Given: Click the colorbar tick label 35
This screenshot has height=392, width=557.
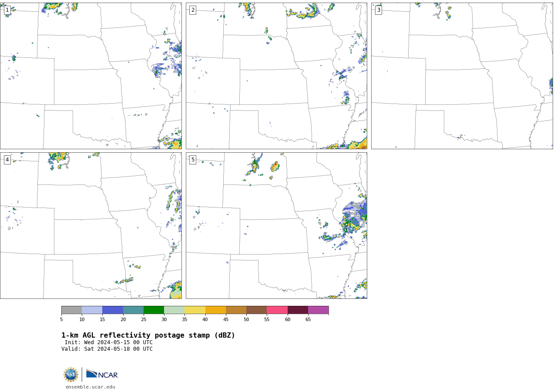Looking at the screenshot, I should pos(185,320).
